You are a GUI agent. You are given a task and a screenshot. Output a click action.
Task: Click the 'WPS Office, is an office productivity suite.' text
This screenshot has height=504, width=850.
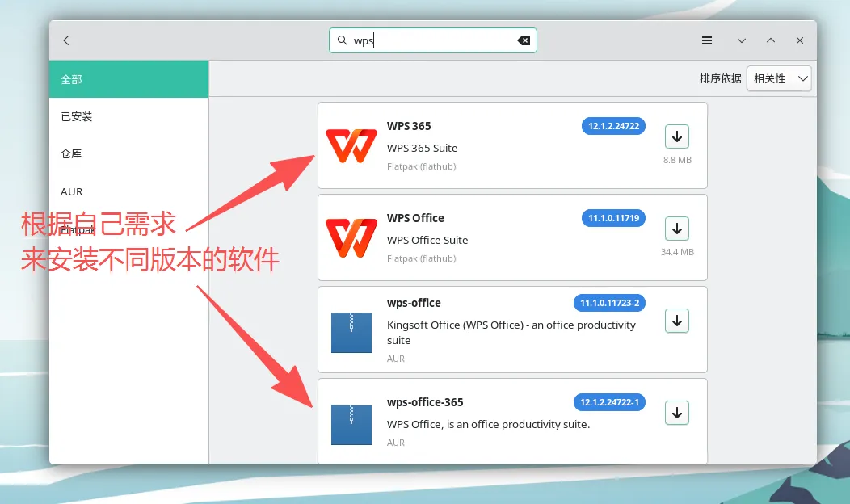pyautogui.click(x=488, y=424)
